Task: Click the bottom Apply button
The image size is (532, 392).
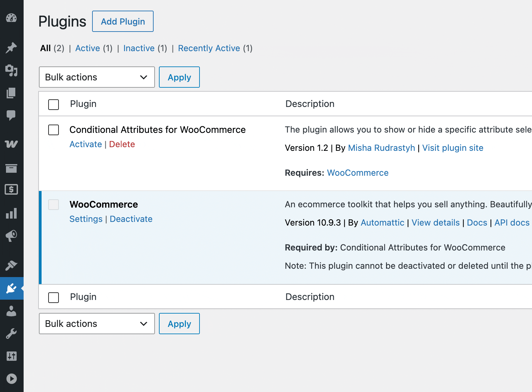Action: [179, 324]
